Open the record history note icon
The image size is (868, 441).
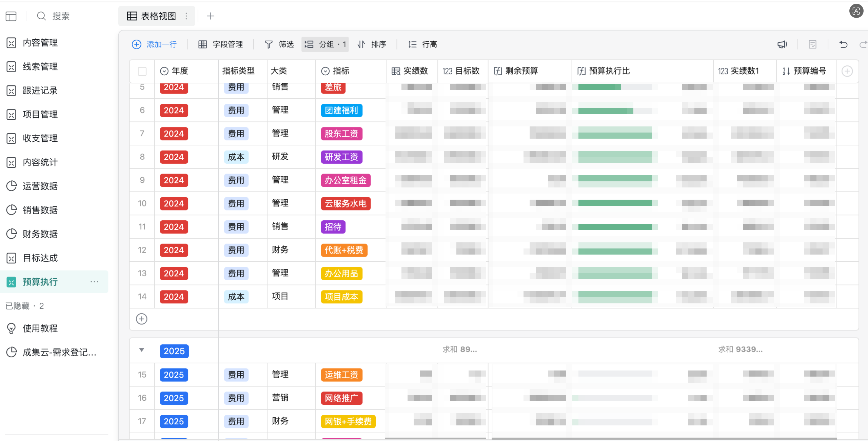coord(812,44)
